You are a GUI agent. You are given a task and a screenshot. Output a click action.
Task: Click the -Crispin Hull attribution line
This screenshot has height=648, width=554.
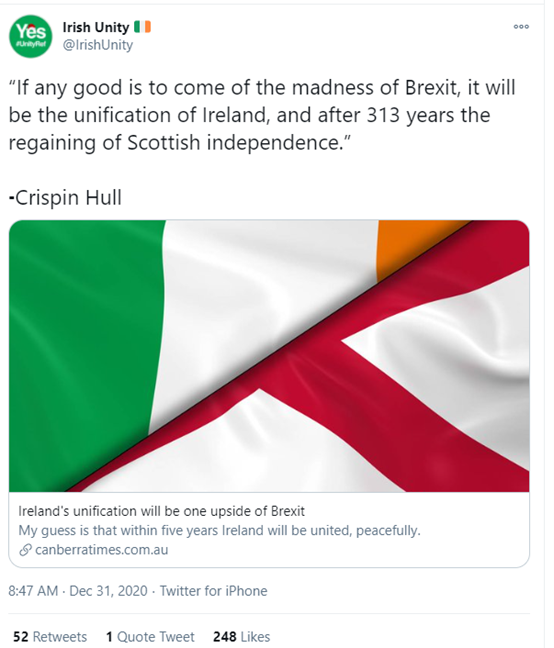tap(65, 198)
